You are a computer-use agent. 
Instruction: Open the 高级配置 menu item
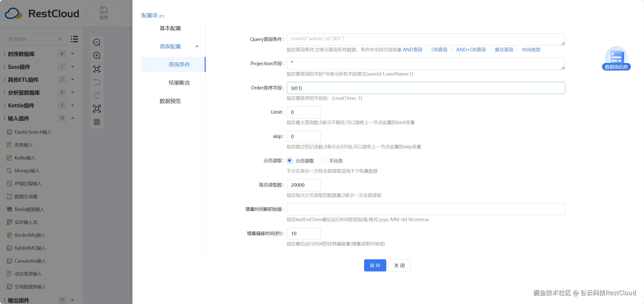pyautogui.click(x=170, y=46)
